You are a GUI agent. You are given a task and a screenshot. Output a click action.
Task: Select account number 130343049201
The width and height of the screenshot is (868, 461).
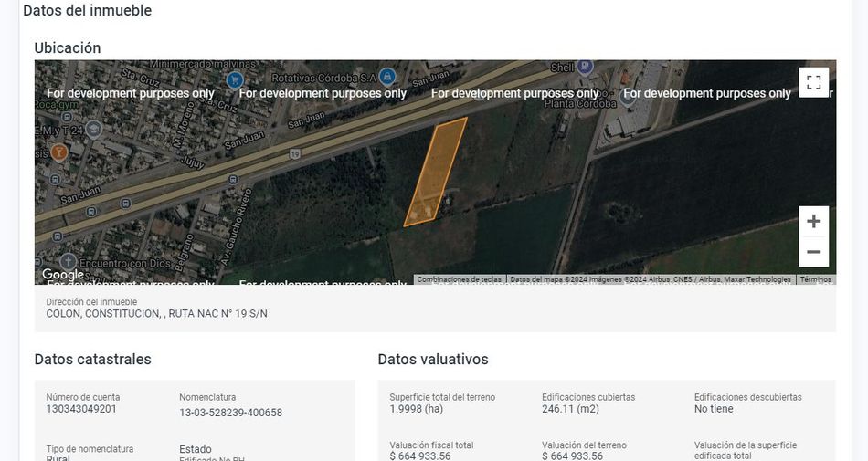[81, 409]
